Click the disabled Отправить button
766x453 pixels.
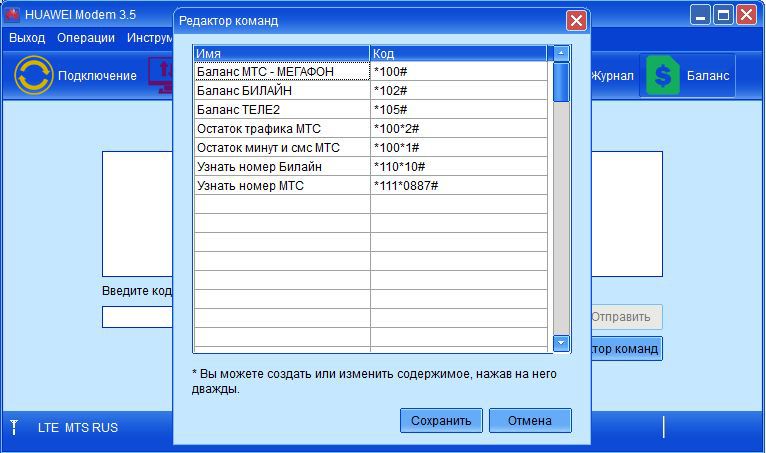tap(627, 317)
